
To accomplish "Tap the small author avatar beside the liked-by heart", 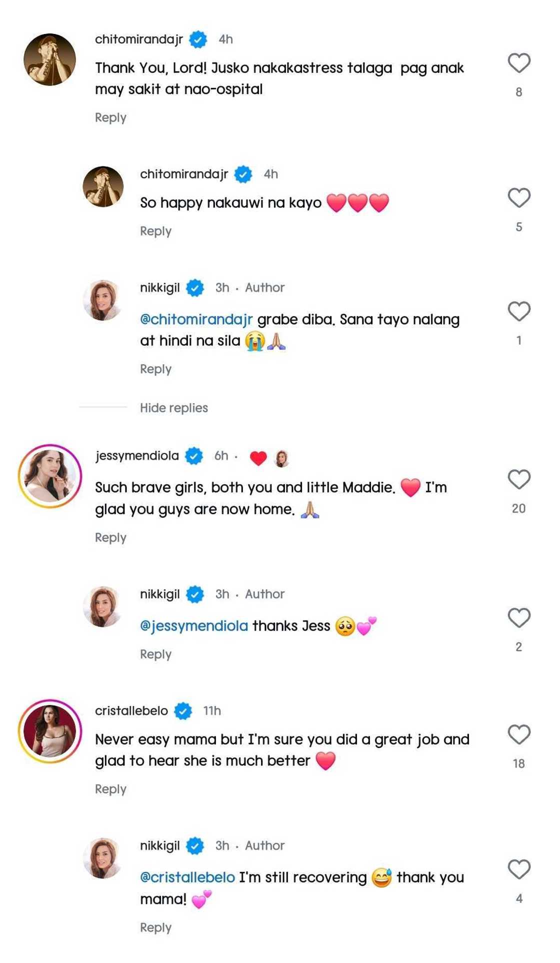I will click(282, 458).
